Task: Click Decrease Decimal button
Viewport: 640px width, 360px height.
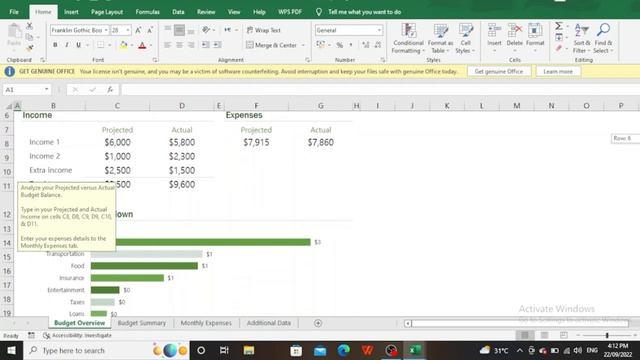Action: tap(378, 45)
